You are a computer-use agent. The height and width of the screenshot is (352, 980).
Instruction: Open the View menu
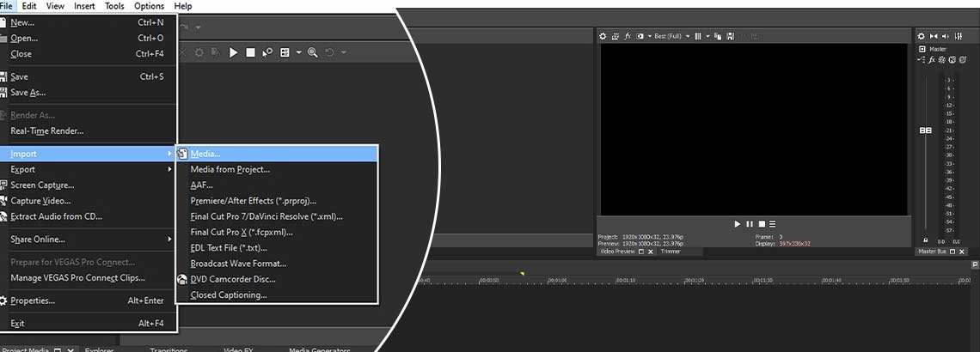coord(55,6)
